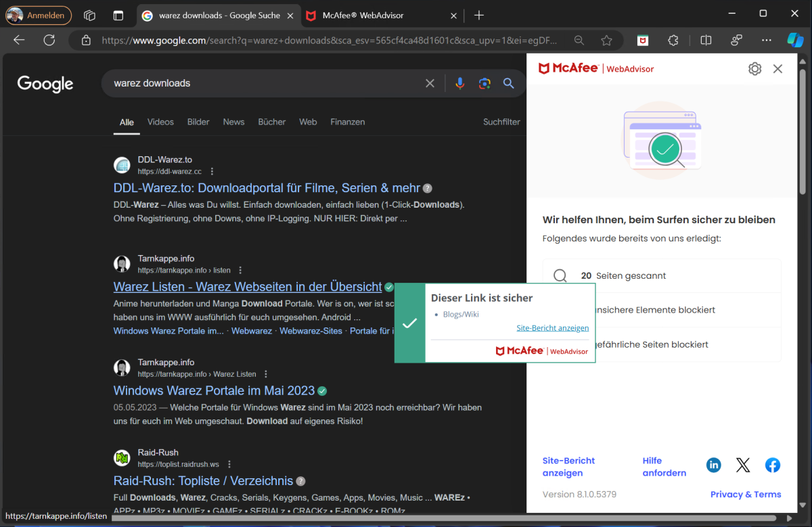The image size is (812, 527).
Task: Open the zoom magnifier in address bar
Action: coord(579,41)
